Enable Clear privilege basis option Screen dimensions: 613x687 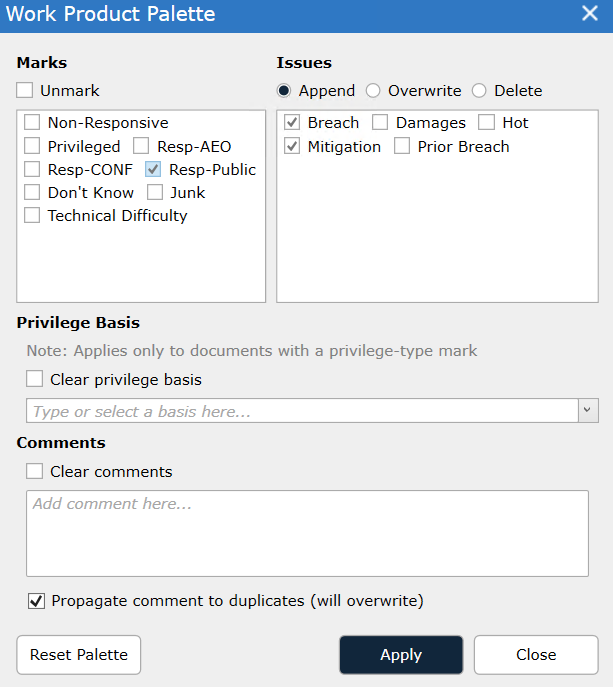coord(35,379)
